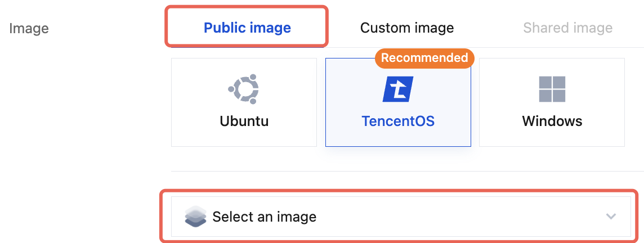Choose the Ubuntu operating system card

click(x=244, y=102)
